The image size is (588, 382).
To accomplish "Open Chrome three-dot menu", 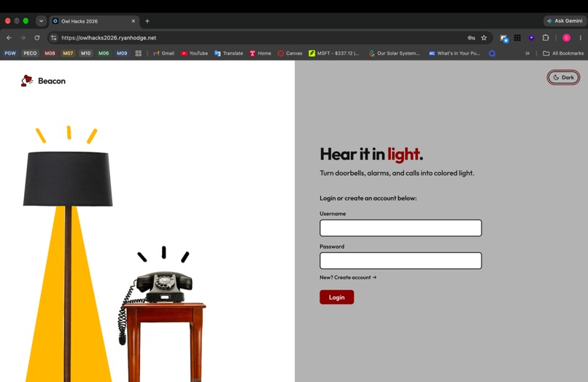I will pos(581,38).
